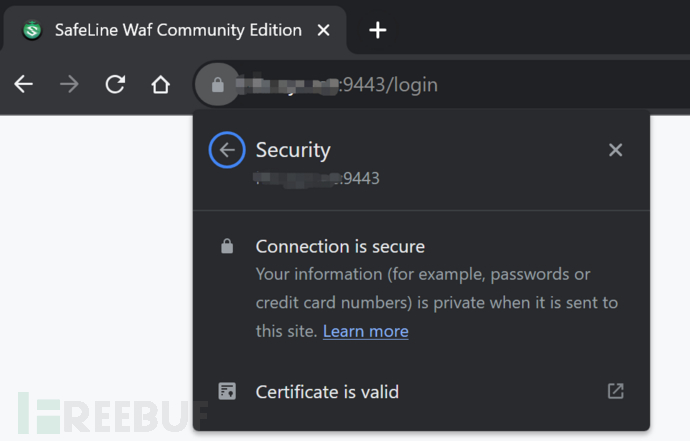Screen dimensions: 690x441
Task: Click Certificate is valid entry
Action: 327,392
